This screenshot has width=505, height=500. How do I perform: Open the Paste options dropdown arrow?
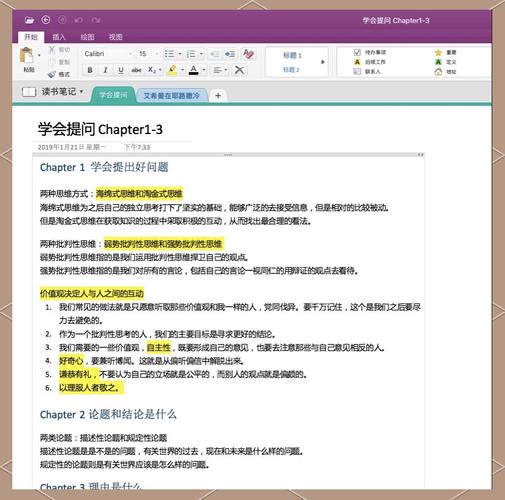click(39, 55)
